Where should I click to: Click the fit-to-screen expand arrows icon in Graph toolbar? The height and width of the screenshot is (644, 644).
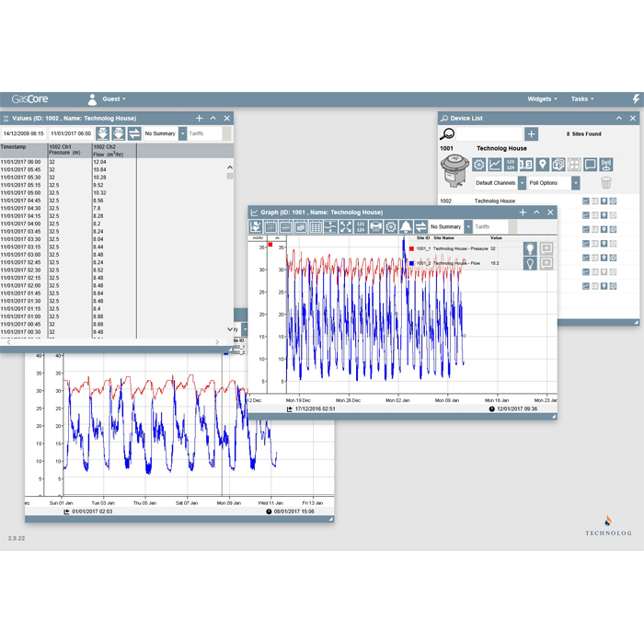pyautogui.click(x=345, y=226)
